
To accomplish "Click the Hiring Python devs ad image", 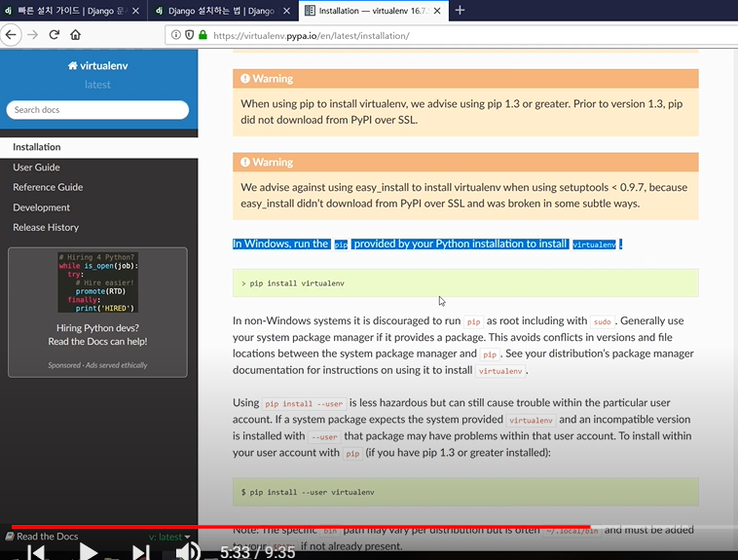I will [x=98, y=282].
